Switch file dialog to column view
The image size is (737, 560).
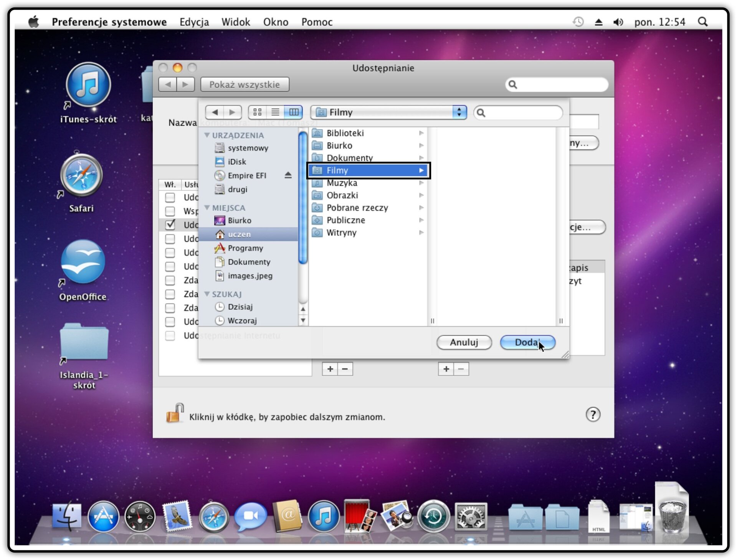pos(294,112)
